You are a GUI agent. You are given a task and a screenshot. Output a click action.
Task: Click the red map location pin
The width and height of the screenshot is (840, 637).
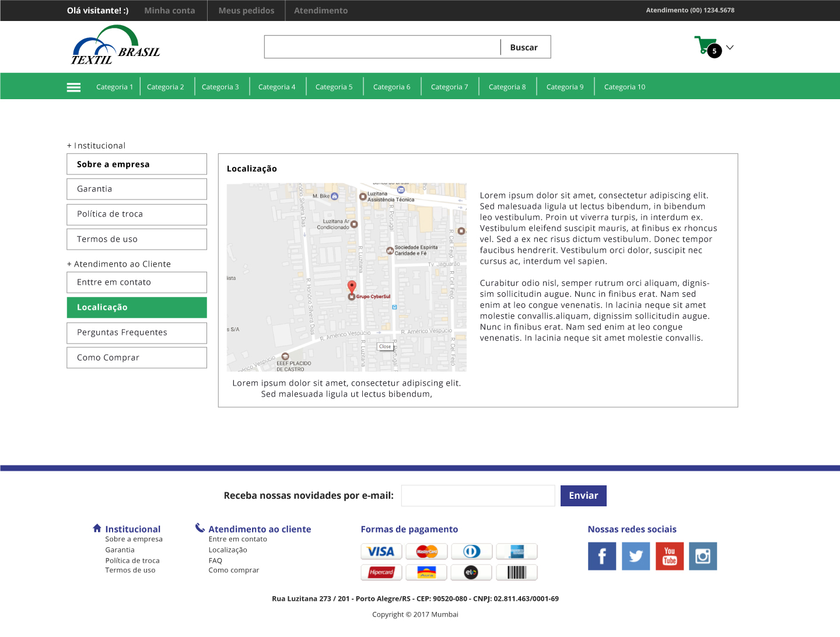(x=352, y=286)
